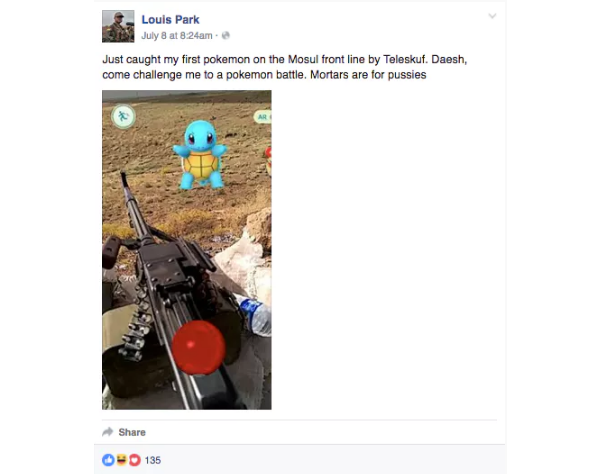
Task: Select the laughing Haha reaction icon
Action: click(121, 460)
